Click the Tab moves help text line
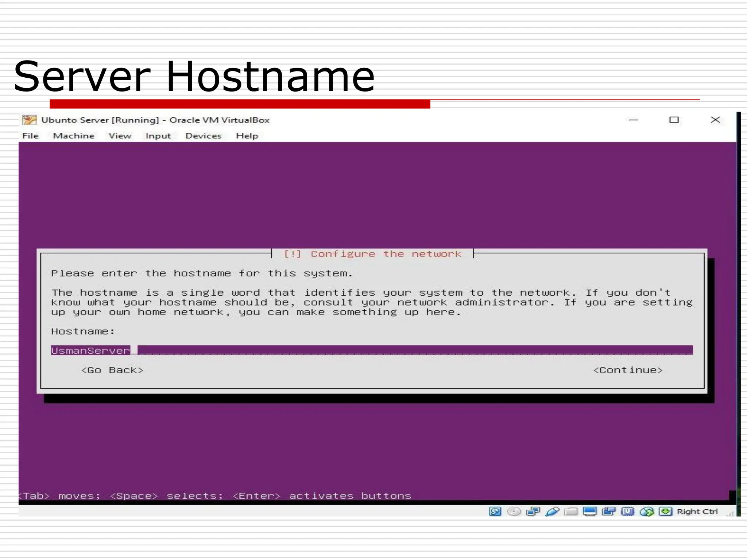 coord(215,496)
